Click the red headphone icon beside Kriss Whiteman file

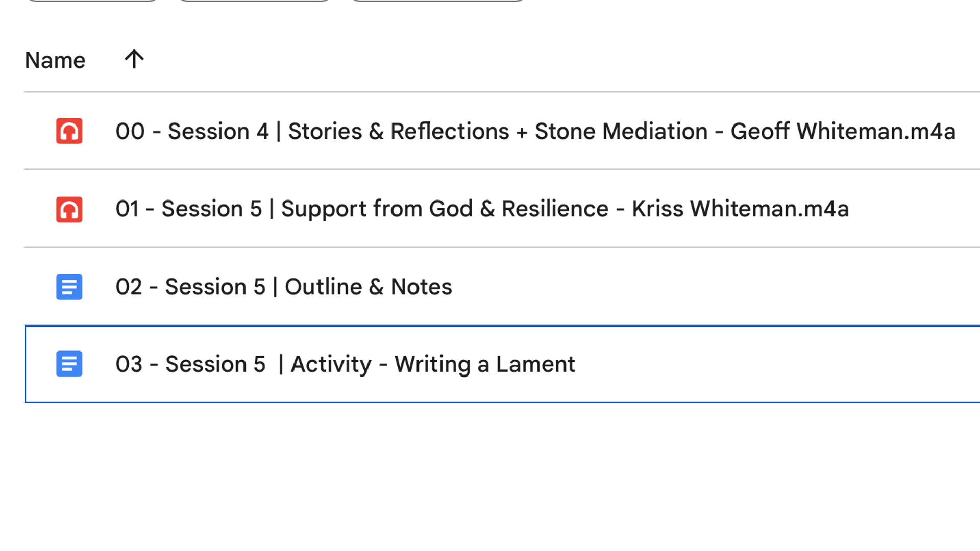coord(69,209)
